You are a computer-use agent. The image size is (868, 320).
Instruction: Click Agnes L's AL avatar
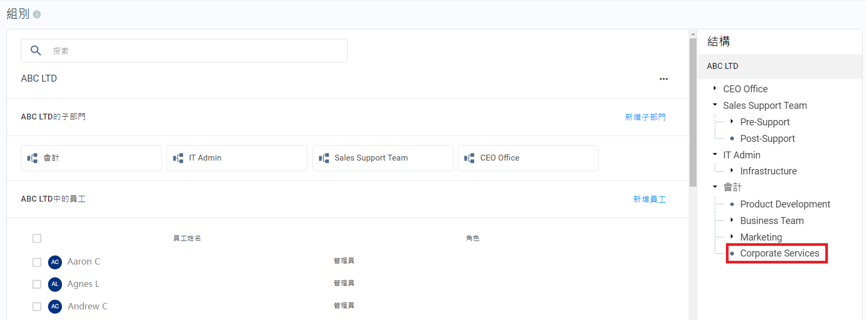click(55, 284)
